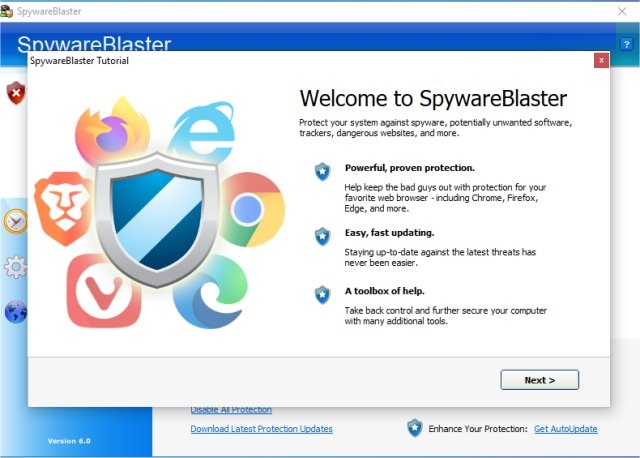Click the Chrome browser logo
640x458 pixels.
pos(252,209)
